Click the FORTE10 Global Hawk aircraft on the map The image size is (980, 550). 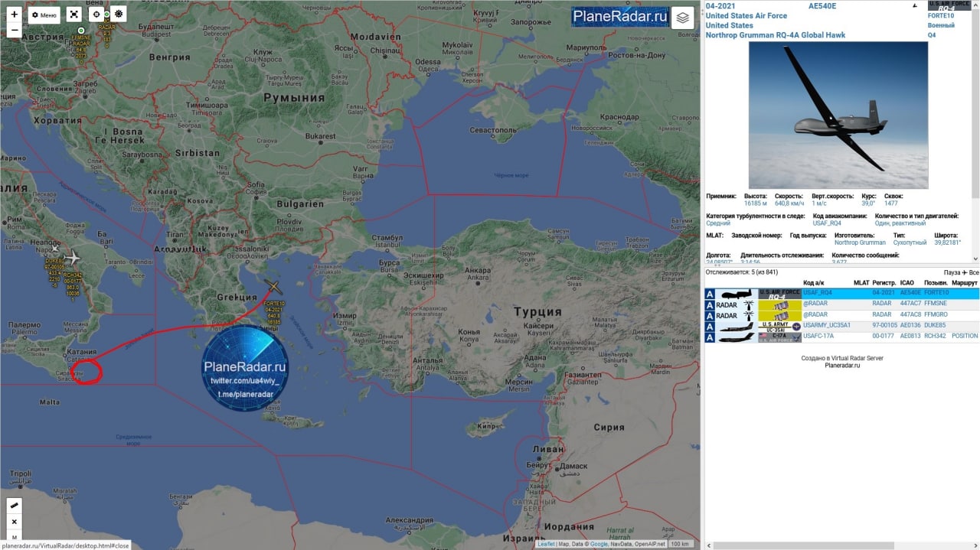pyautogui.click(x=274, y=288)
